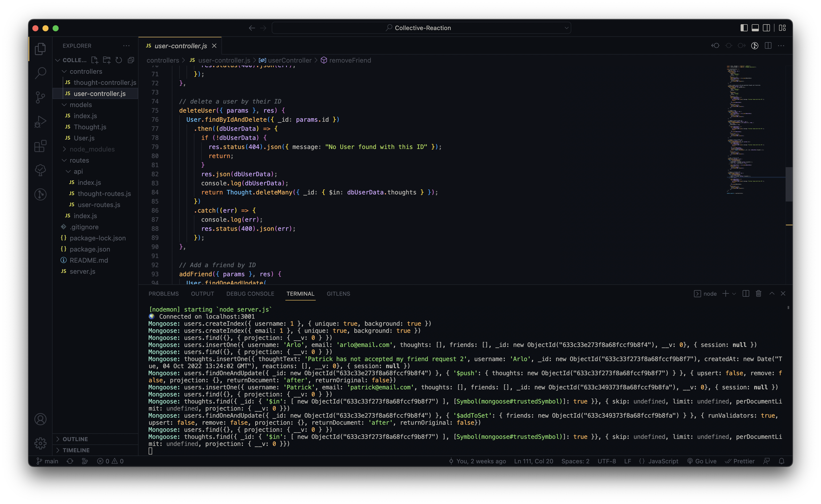Start the Go Live server

[702, 461]
